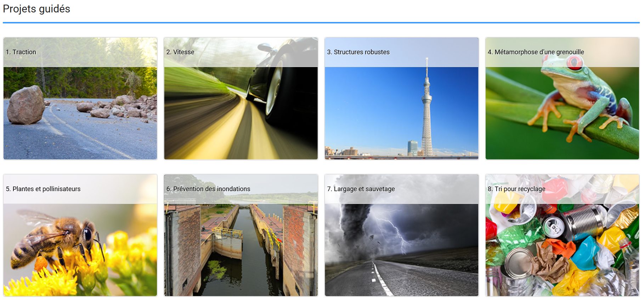Open '5. Plantes et pollinisateurs' title
This screenshot has height=300, width=644.
tap(43, 189)
